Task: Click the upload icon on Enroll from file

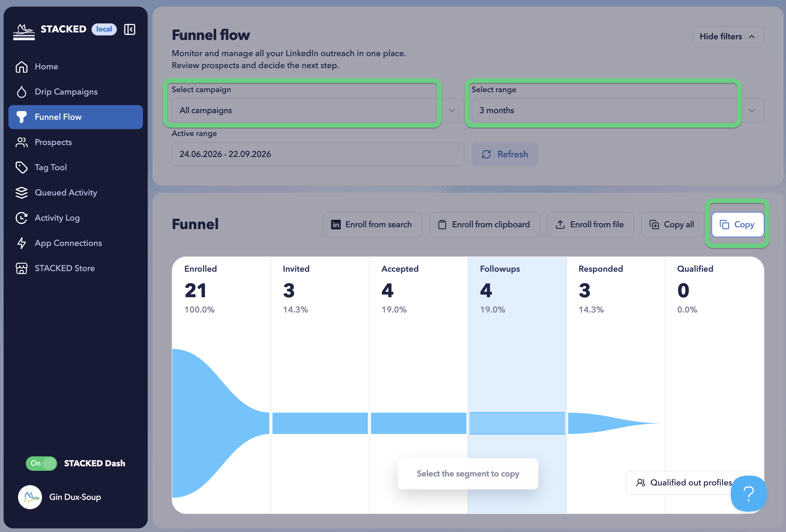Action: [x=560, y=225]
